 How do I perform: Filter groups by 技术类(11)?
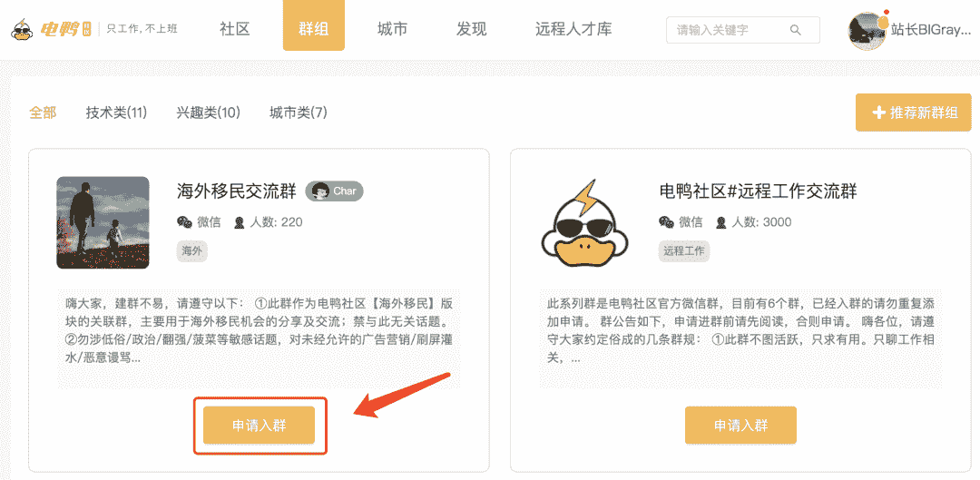tap(116, 113)
